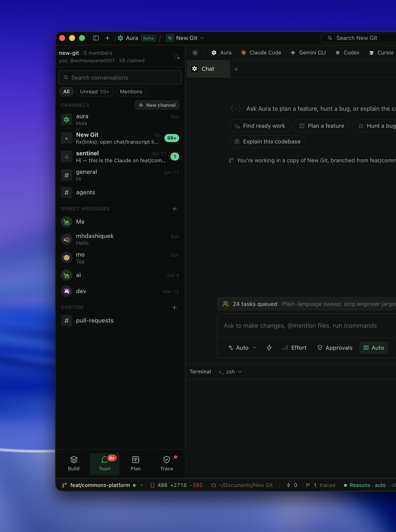The height and width of the screenshot is (532, 396).
Task: Add a custom section item
Action: (174, 307)
